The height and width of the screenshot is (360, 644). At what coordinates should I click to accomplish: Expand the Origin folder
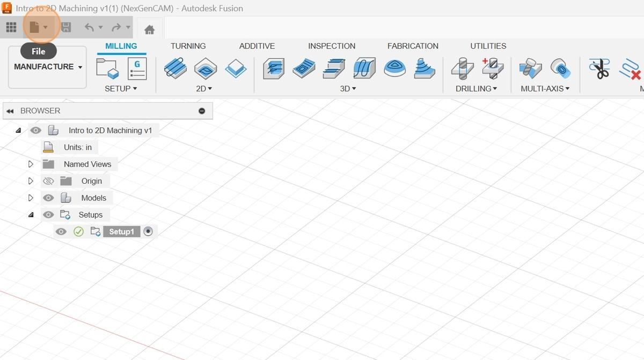click(x=31, y=181)
